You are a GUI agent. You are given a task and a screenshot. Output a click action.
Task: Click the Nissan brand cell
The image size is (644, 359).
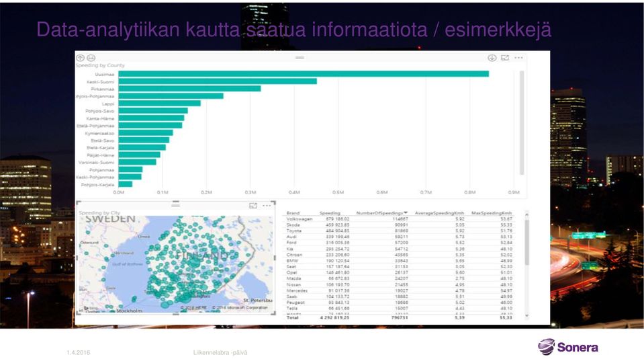click(293, 284)
